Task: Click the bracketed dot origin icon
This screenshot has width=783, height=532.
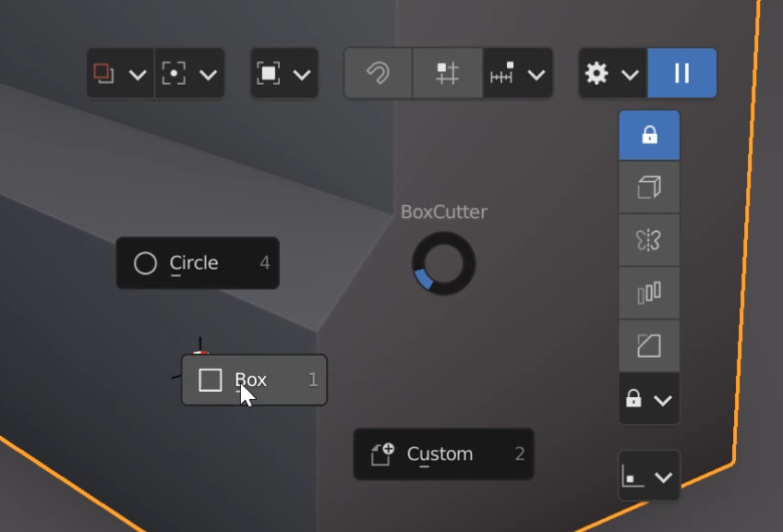Action: point(174,74)
